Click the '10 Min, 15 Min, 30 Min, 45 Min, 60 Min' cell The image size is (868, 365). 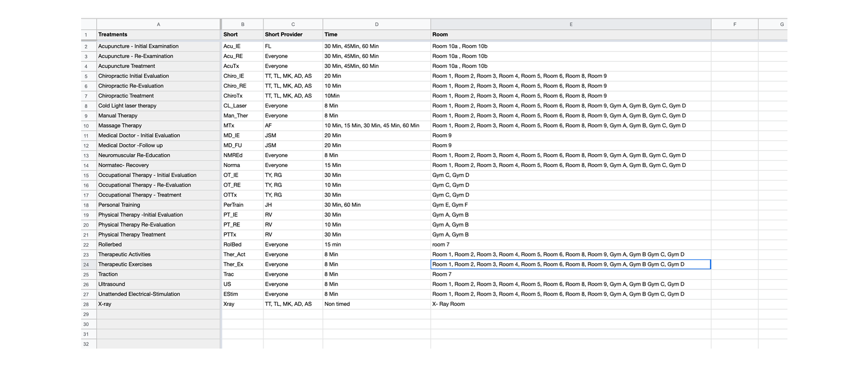pos(377,126)
